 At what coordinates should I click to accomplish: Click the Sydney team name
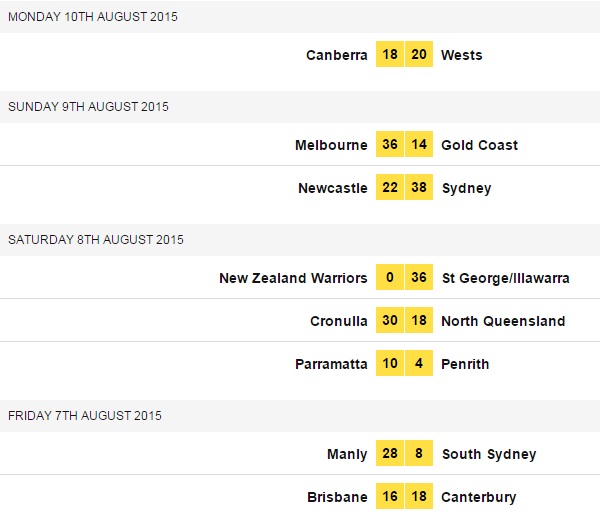coord(466,188)
